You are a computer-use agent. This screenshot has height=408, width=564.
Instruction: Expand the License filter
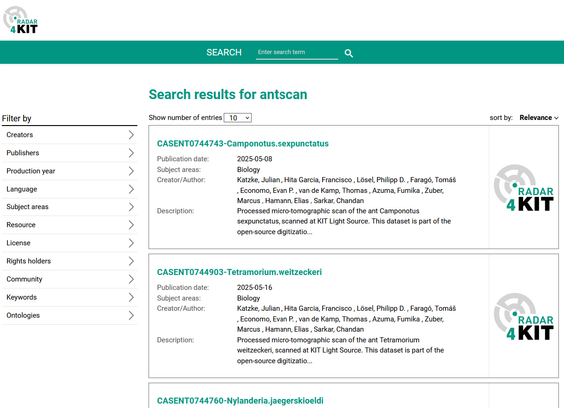pos(69,243)
